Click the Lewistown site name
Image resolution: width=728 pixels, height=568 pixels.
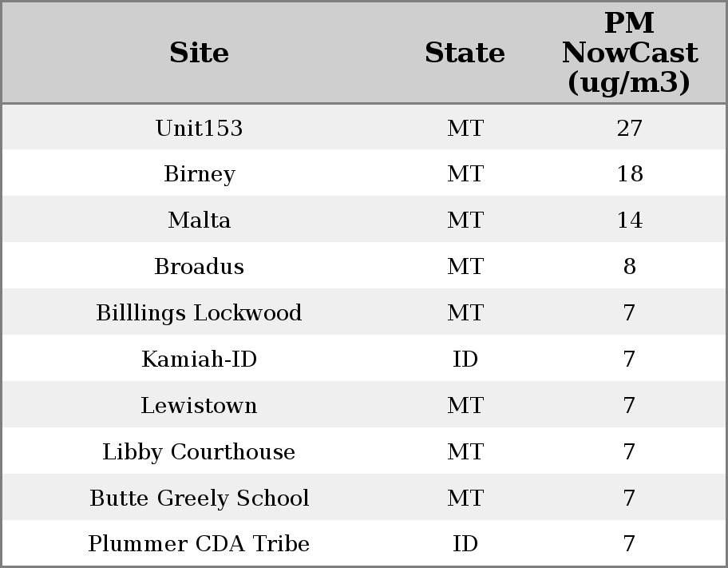tap(199, 406)
